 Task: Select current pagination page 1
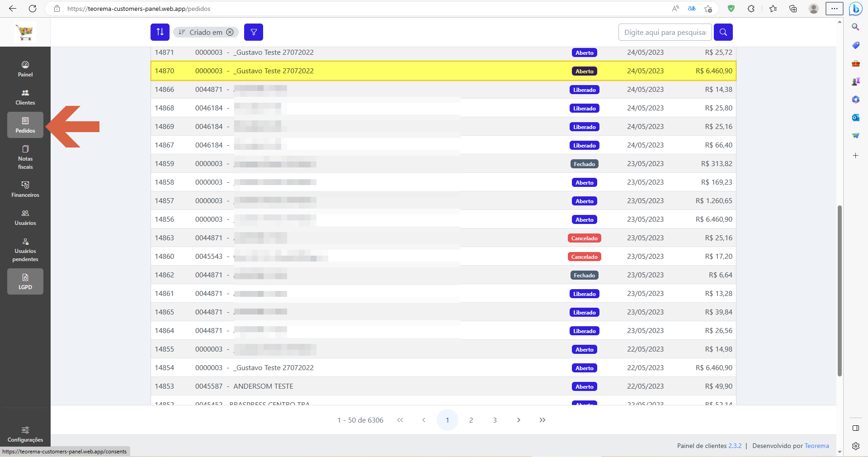(448, 420)
